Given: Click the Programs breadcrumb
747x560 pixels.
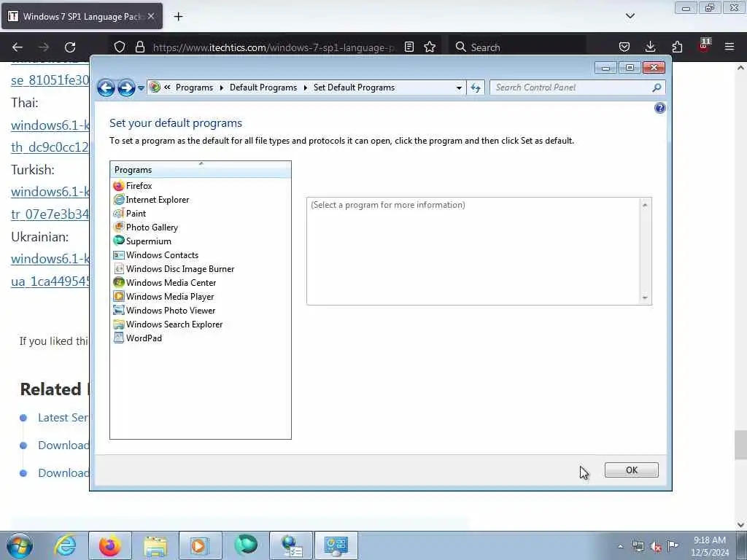Looking at the screenshot, I should (x=194, y=87).
